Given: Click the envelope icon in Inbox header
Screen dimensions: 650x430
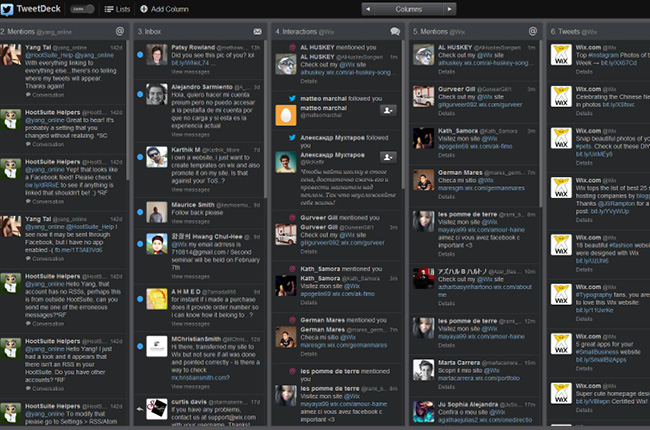Looking at the screenshot, I should (258, 32).
